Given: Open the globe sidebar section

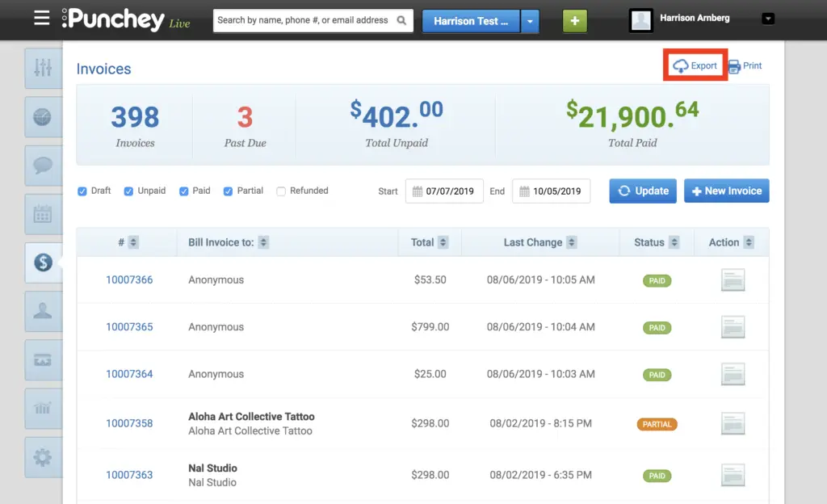Looking at the screenshot, I should (43, 117).
